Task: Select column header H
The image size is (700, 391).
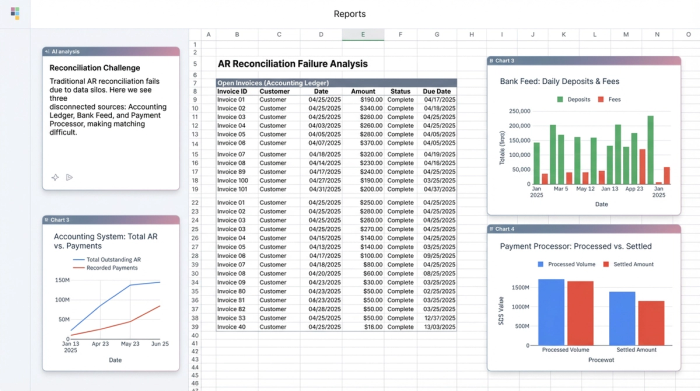Action: tap(471, 34)
